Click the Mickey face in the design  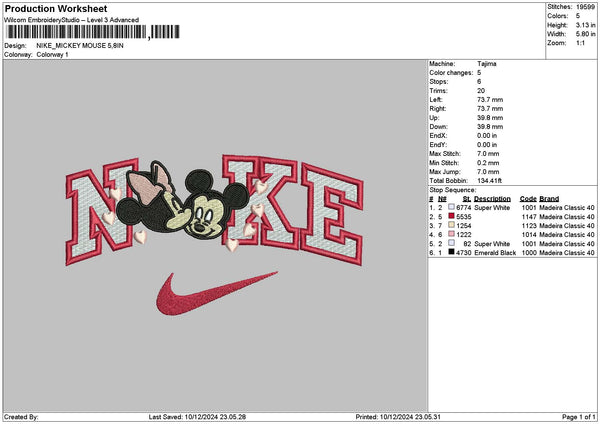click(x=205, y=217)
